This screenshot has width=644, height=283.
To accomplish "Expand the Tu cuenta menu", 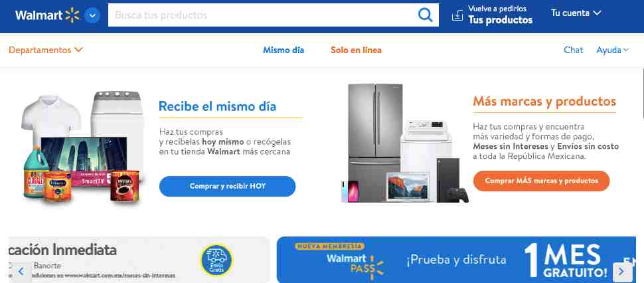I will 576,13.
